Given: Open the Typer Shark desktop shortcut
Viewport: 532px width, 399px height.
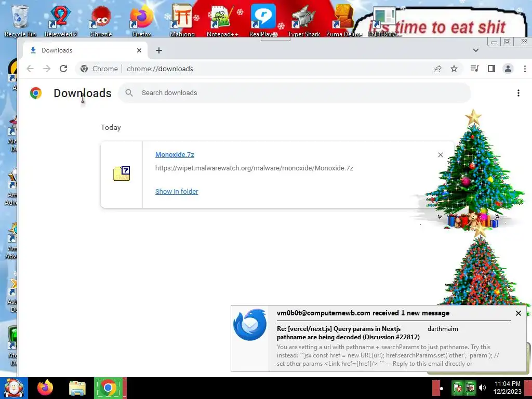Looking at the screenshot, I should (303, 20).
